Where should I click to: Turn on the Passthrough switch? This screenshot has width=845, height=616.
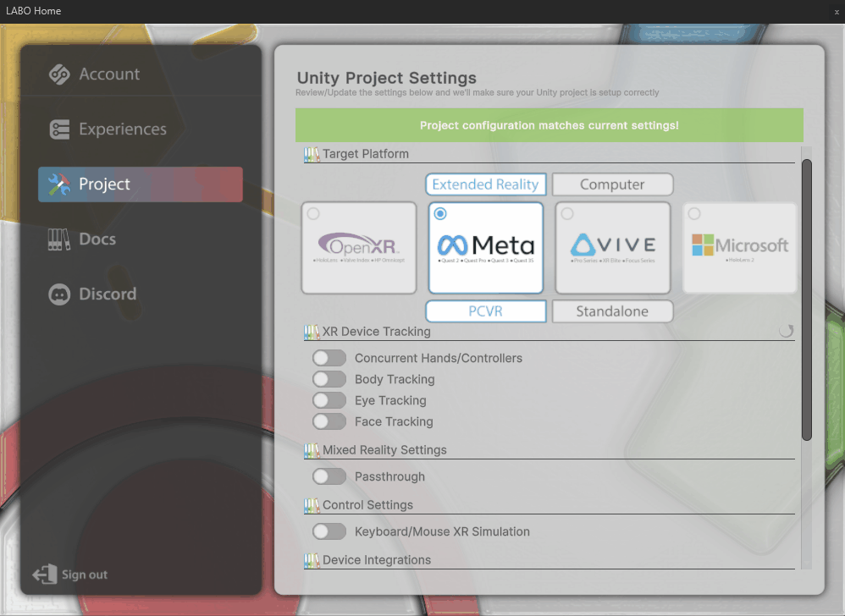329,476
